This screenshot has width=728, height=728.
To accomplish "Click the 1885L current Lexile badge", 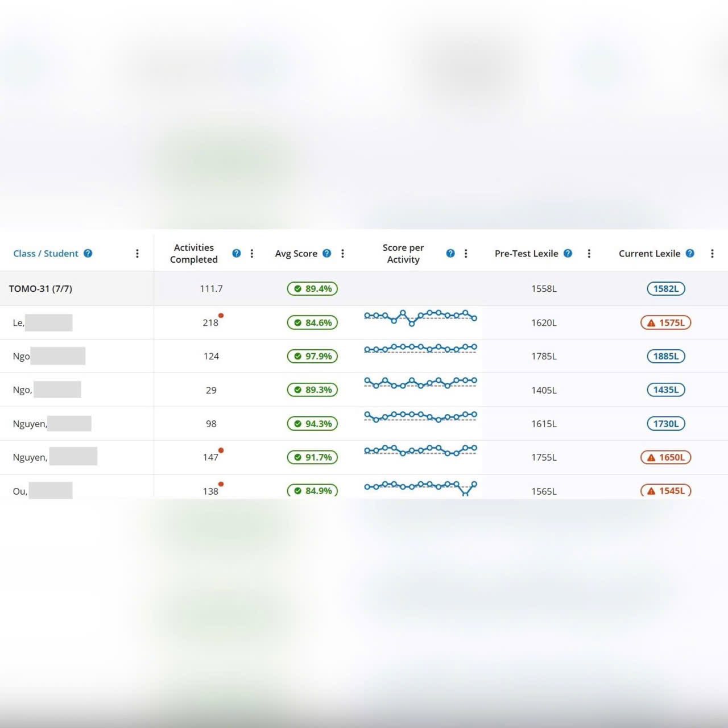I will pos(665,356).
